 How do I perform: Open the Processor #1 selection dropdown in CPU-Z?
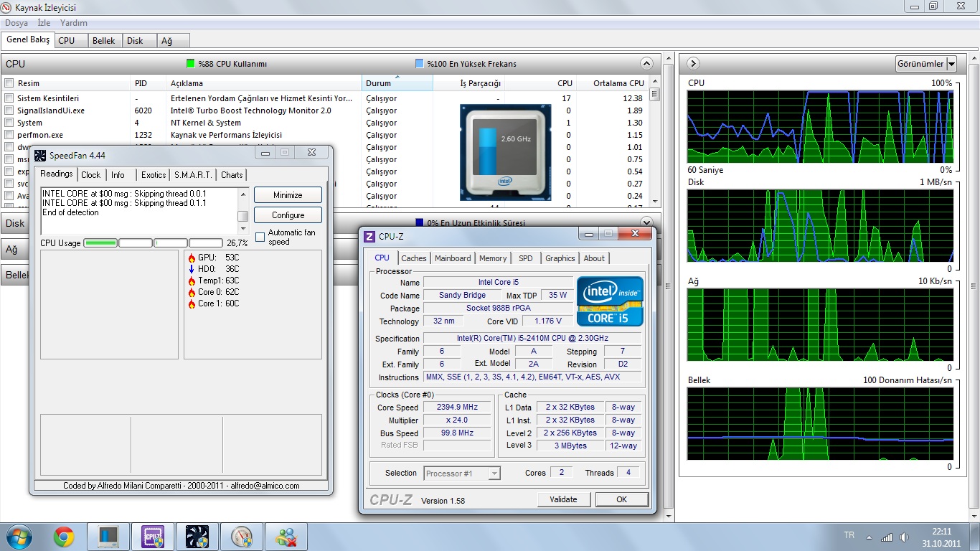click(494, 474)
